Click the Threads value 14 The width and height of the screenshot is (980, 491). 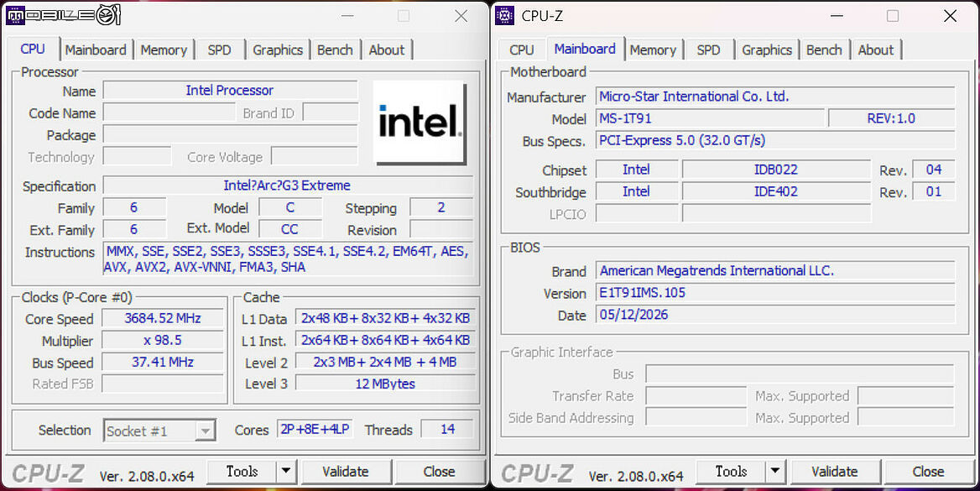[447, 430]
